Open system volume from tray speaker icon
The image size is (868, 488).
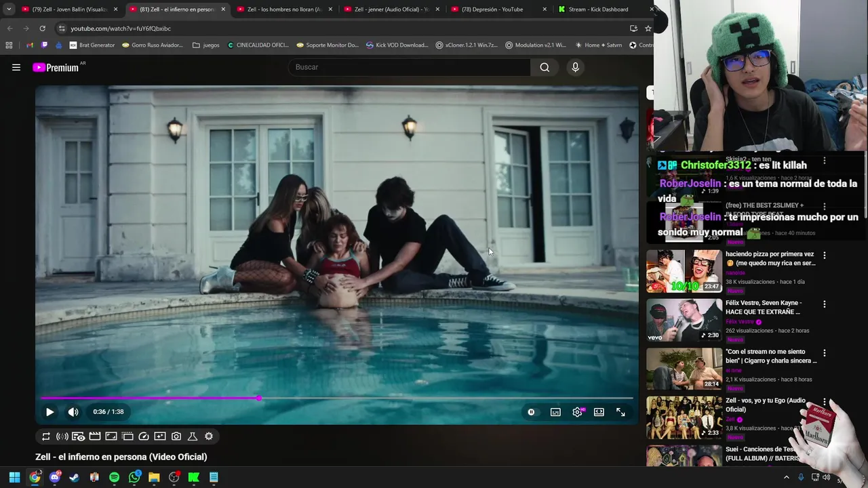click(826, 478)
